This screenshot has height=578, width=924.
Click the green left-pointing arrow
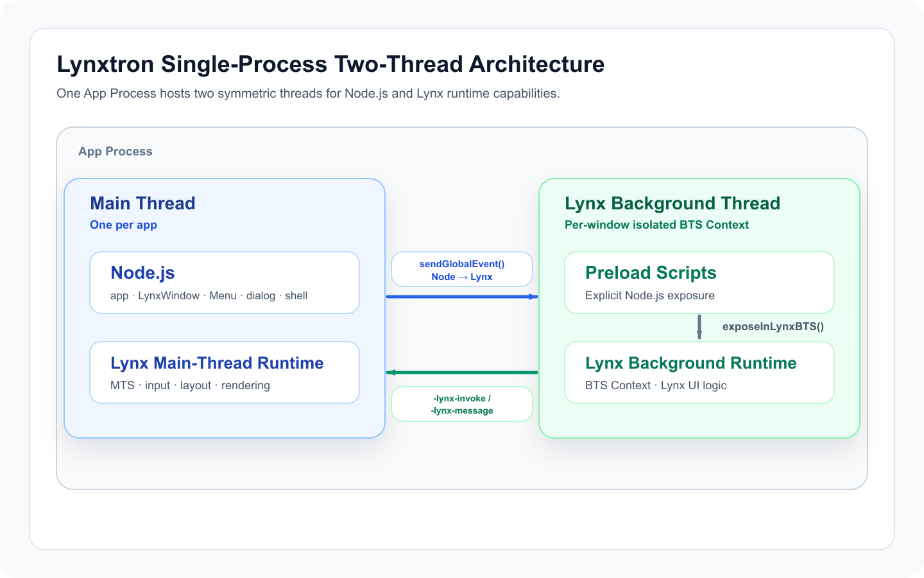462,372
